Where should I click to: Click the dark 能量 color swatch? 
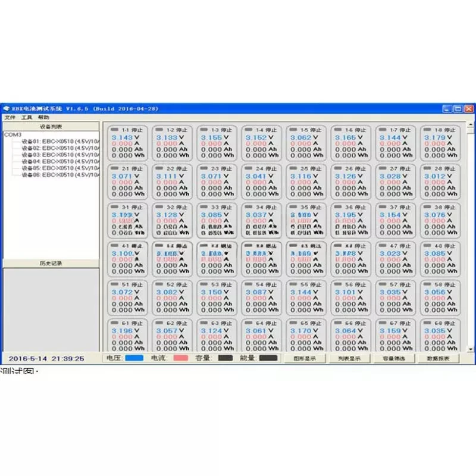[x=268, y=358]
